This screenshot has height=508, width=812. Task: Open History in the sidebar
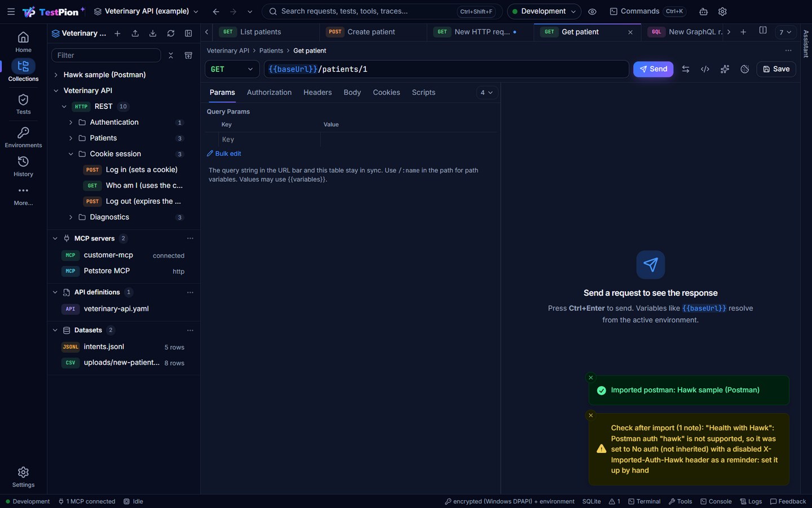23,167
